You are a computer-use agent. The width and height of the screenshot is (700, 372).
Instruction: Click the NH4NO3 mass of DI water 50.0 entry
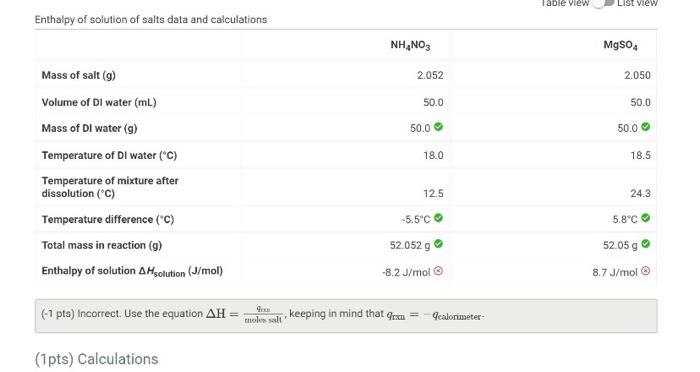click(x=420, y=128)
